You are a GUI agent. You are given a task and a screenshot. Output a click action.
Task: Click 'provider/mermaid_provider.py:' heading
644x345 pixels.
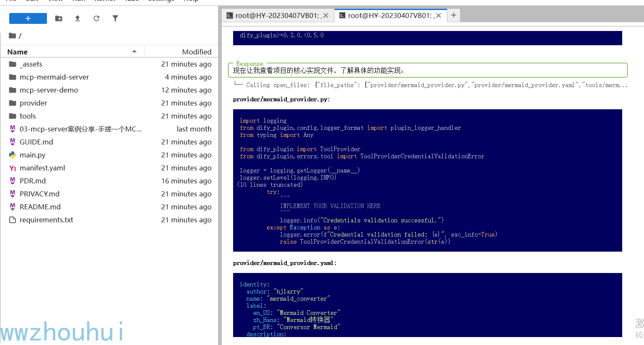[x=281, y=99]
